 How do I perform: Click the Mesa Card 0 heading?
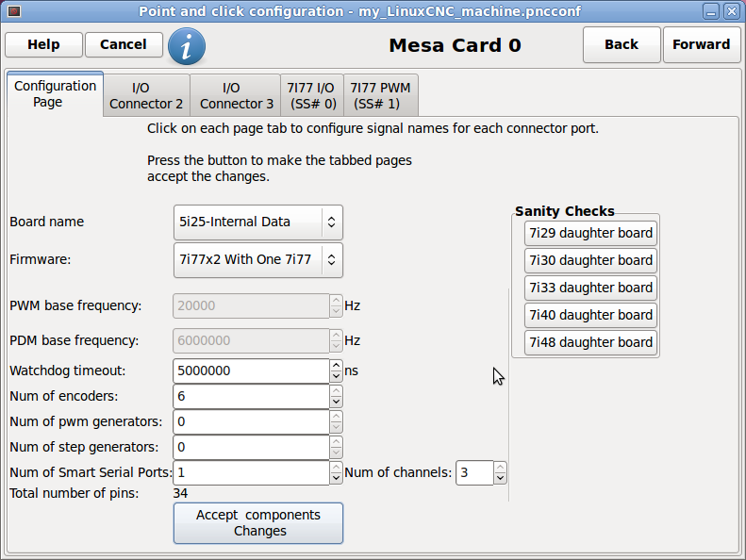[455, 45]
